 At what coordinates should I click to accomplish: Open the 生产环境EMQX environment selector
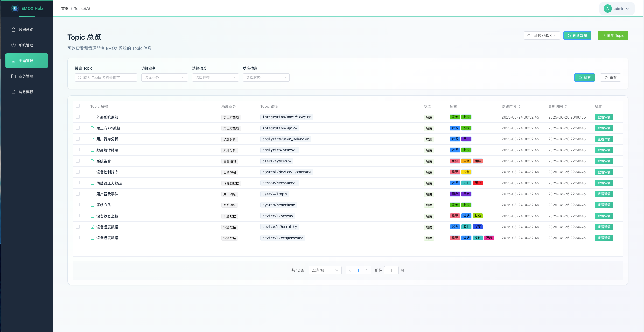point(542,36)
